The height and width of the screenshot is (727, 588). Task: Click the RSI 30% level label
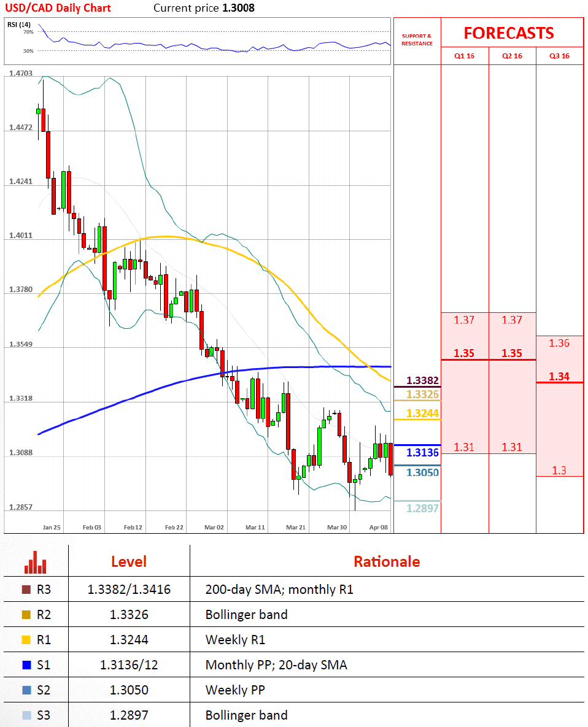(x=28, y=51)
